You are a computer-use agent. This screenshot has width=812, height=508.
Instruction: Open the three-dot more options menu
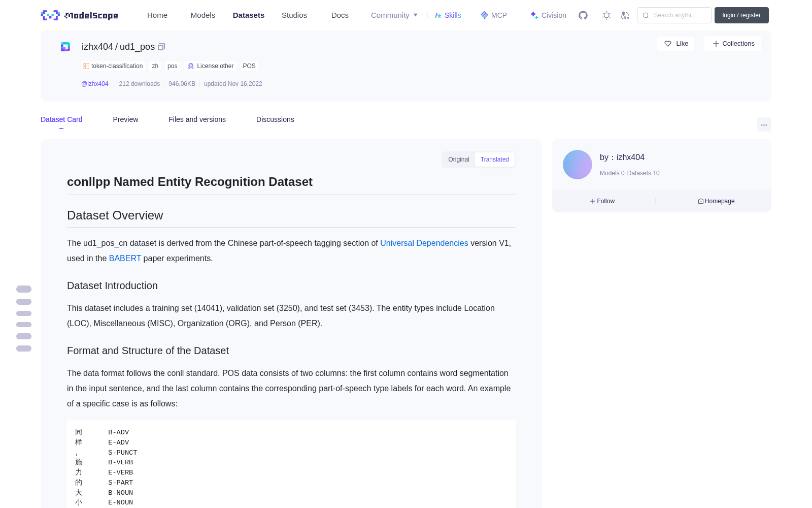pos(764,124)
